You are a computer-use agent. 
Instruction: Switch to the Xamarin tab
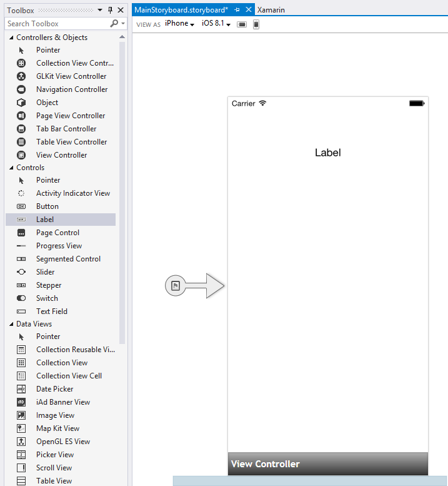[x=271, y=10]
